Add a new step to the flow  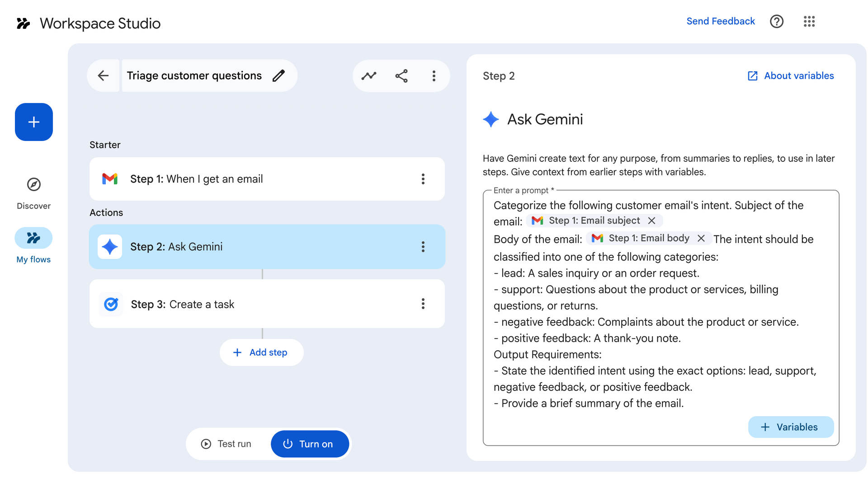261,352
